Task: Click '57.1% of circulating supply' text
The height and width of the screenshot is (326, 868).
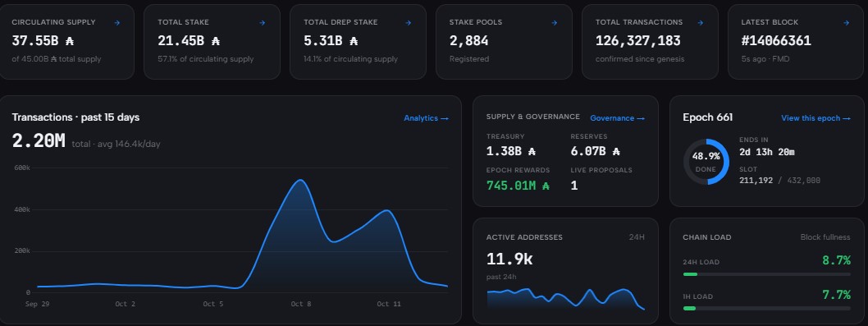Action: (x=205, y=59)
